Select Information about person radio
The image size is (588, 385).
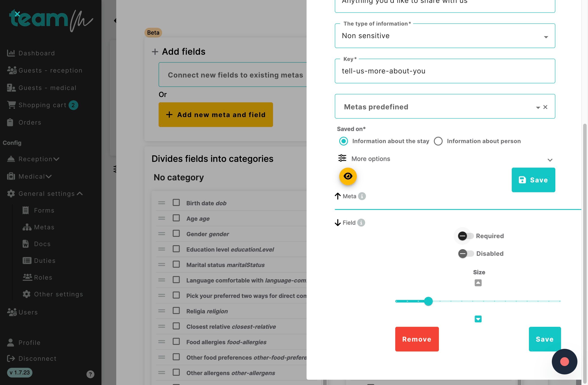pos(438,141)
